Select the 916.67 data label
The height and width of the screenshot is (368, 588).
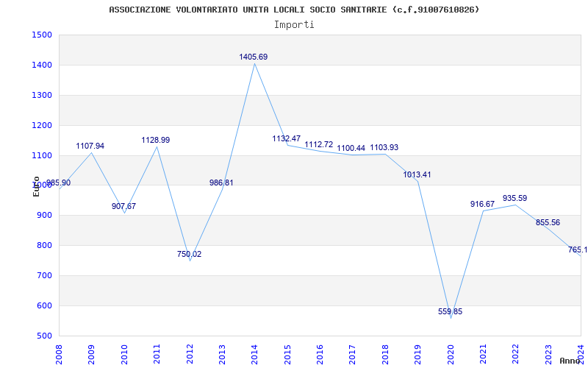(483, 204)
